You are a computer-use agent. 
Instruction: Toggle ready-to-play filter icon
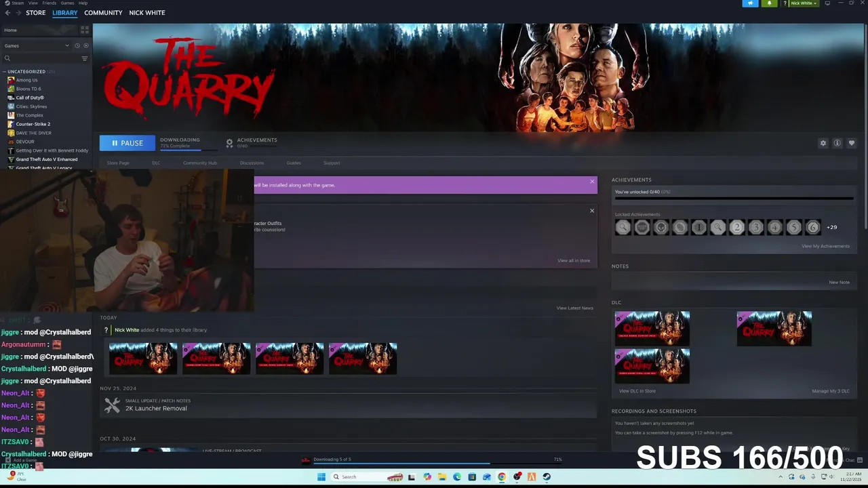(x=86, y=45)
